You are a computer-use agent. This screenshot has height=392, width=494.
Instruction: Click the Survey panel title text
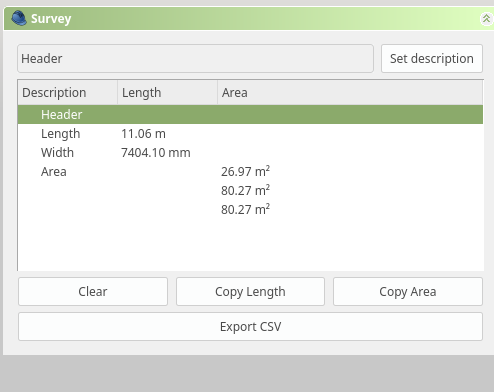click(51, 19)
